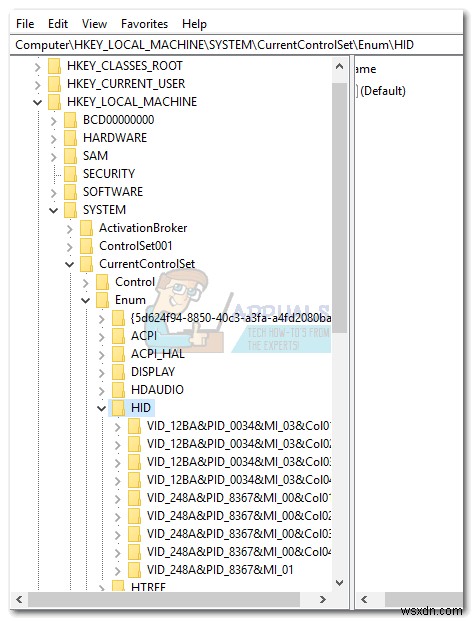Click the SYSTEM folder icon
This screenshot has height=621, width=474.
tap(70, 210)
